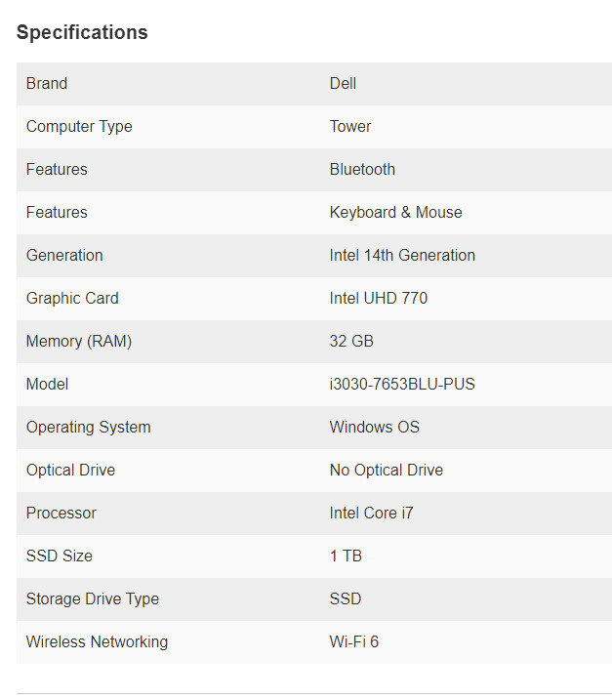612x700 pixels.
Task: Click the Operating System label
Action: tap(89, 427)
